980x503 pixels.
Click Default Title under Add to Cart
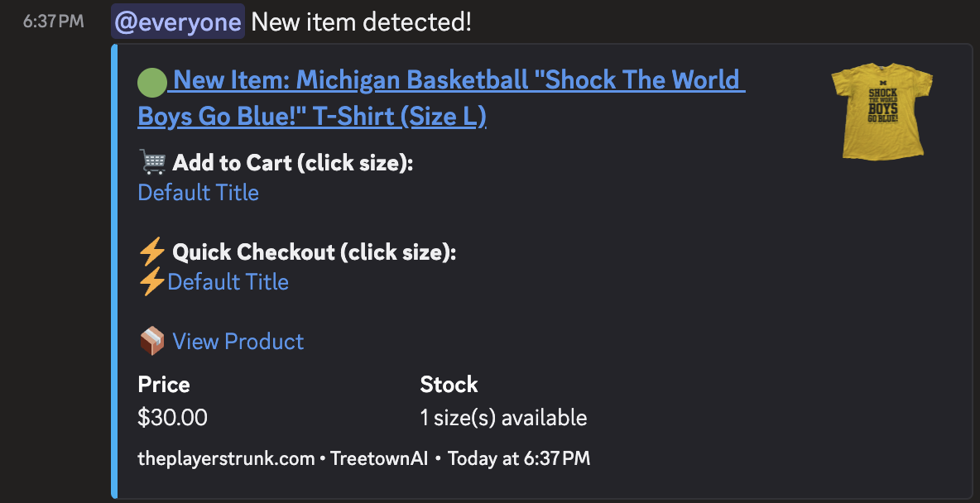click(x=199, y=193)
